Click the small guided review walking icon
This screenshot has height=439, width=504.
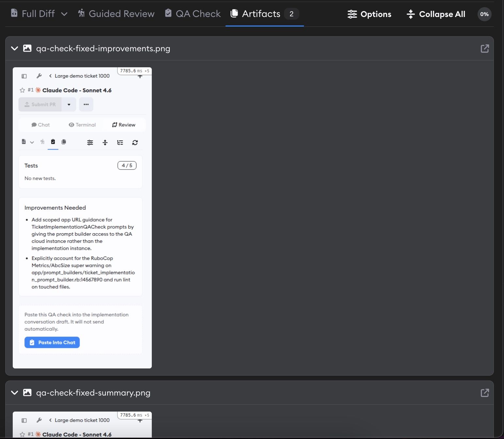pyautogui.click(x=42, y=142)
